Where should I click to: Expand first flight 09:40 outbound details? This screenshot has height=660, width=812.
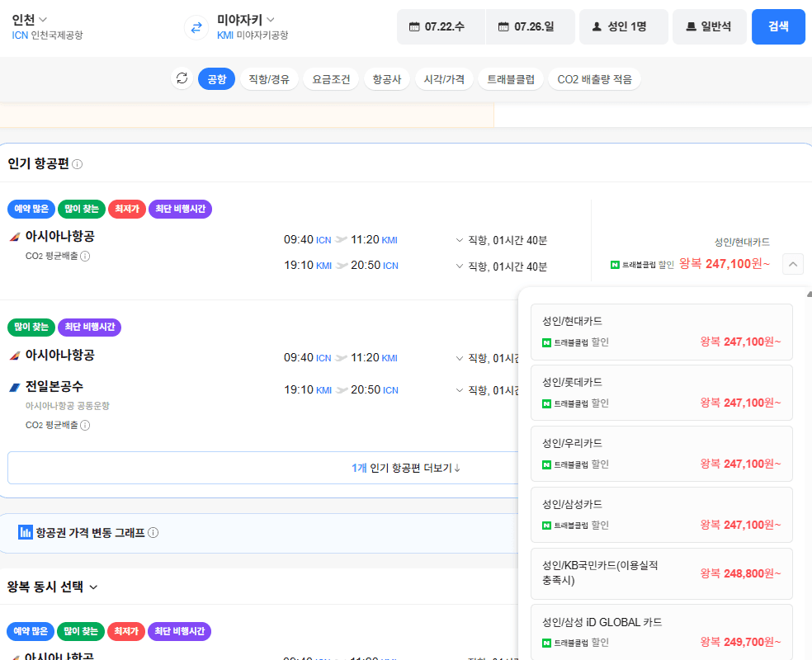point(459,240)
